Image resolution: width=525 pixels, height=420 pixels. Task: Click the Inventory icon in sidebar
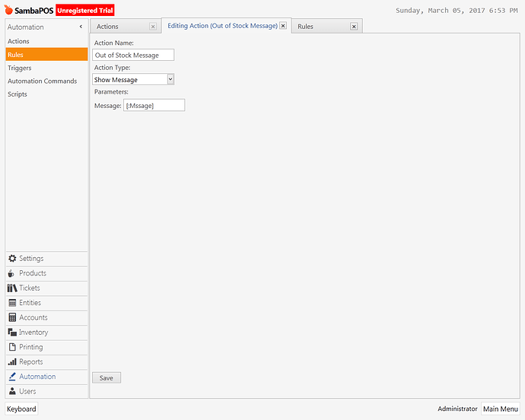coord(12,332)
